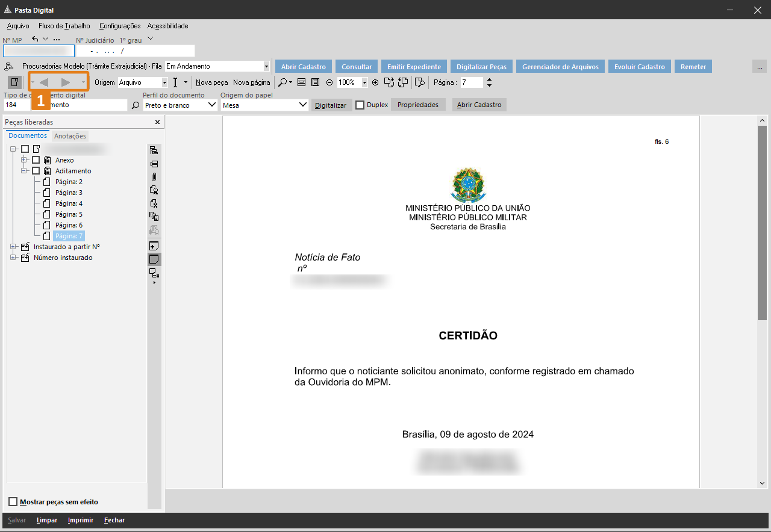
Task: Click the certificate ribbon document icon
Action: coord(154,190)
